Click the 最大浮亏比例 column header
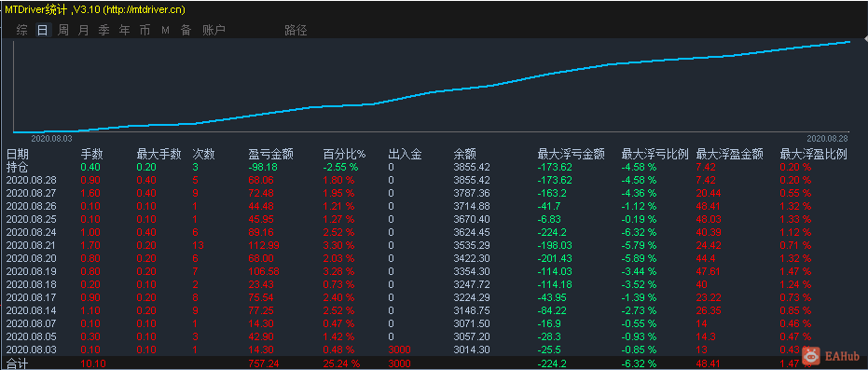868x370 pixels. pos(654,155)
